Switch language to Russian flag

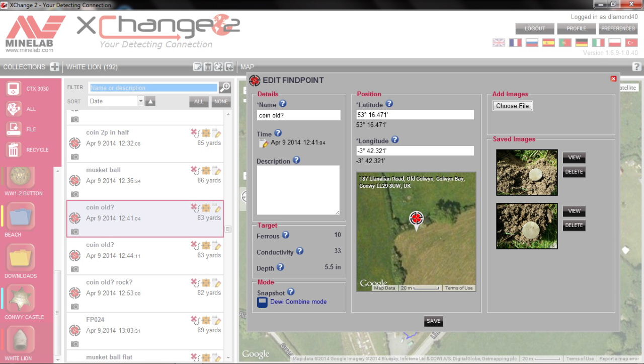pos(532,43)
